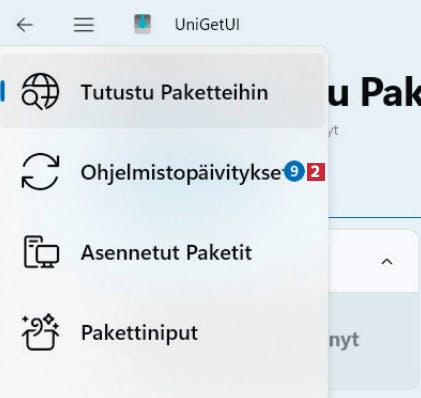Click the red badge showing 2

point(316,172)
